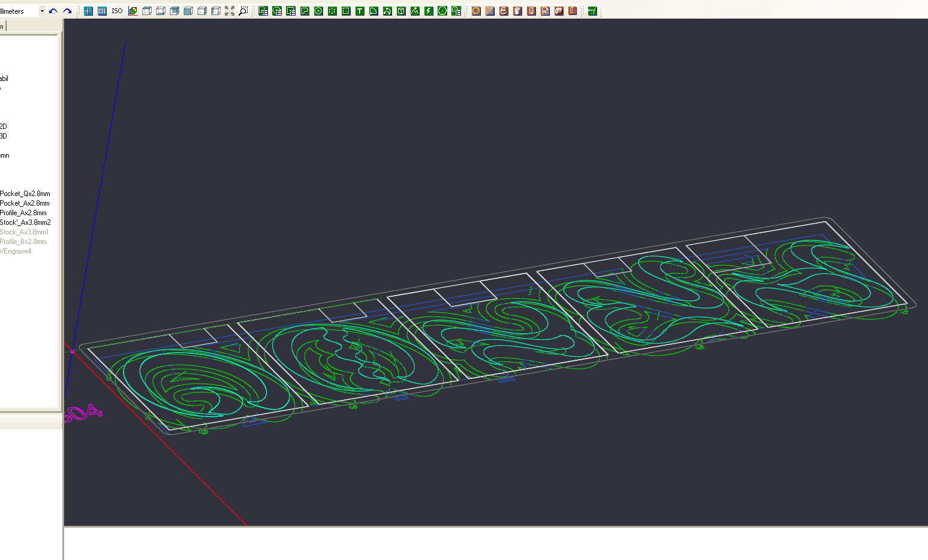The height and width of the screenshot is (560, 928).
Task: Select Pocket_Ax2.8mm in the tree
Action: (25, 203)
